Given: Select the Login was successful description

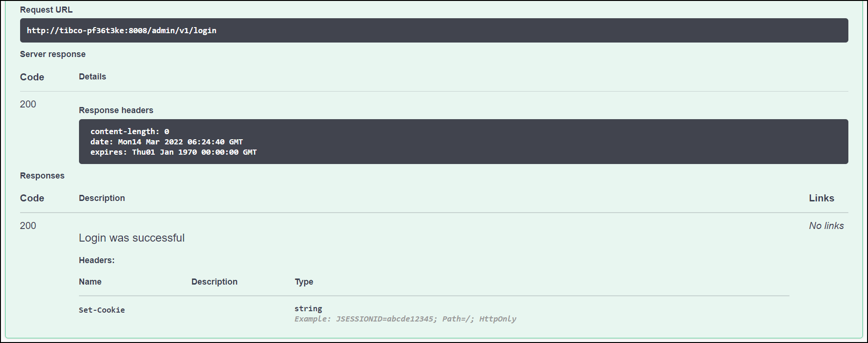Looking at the screenshot, I should coord(132,238).
